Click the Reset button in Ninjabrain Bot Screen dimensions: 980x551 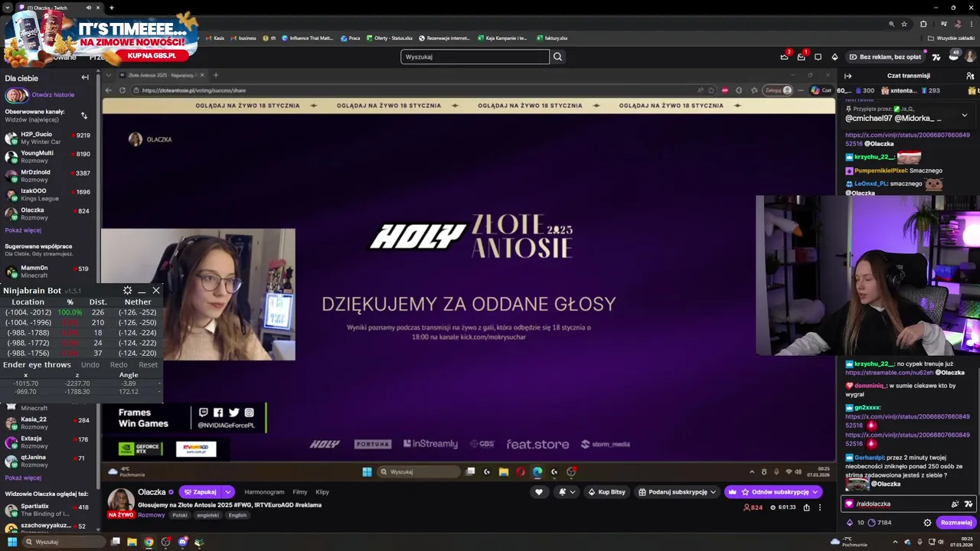click(x=148, y=365)
